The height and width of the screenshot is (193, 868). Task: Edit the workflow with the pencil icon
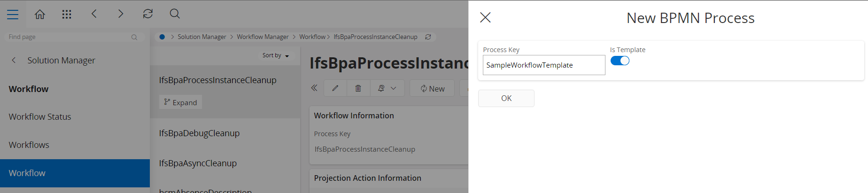pyautogui.click(x=335, y=88)
